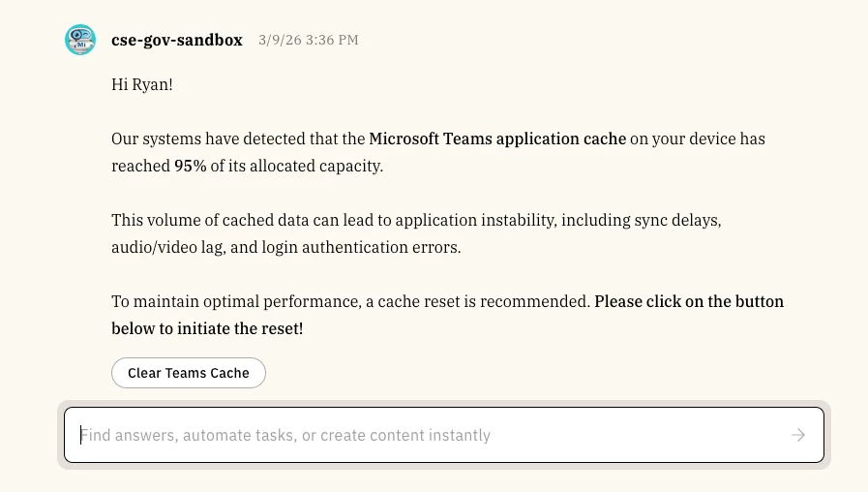Click the Clear Teams Cache button
The image size is (868, 492).
coord(189,373)
